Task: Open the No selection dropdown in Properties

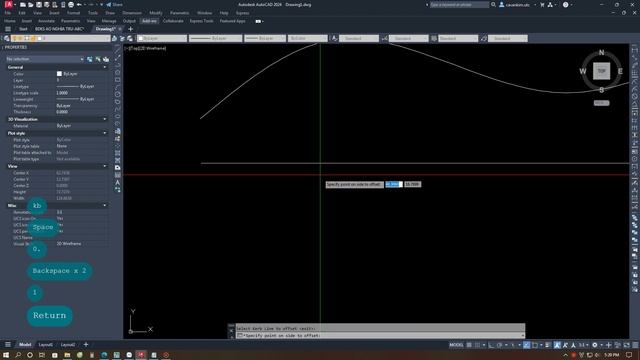Action: click(44, 59)
